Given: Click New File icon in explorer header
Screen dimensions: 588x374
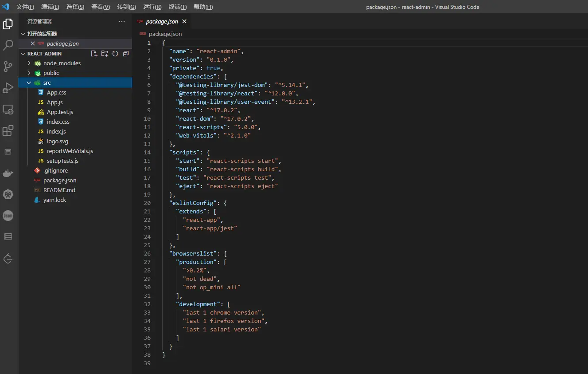Looking at the screenshot, I should click(94, 54).
